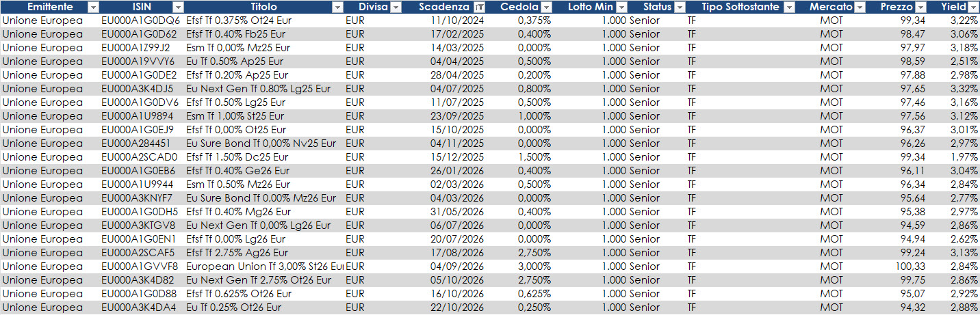This screenshot has height=315, width=980.
Task: Open the Cedola column filter dropdown
Action: 546,7
